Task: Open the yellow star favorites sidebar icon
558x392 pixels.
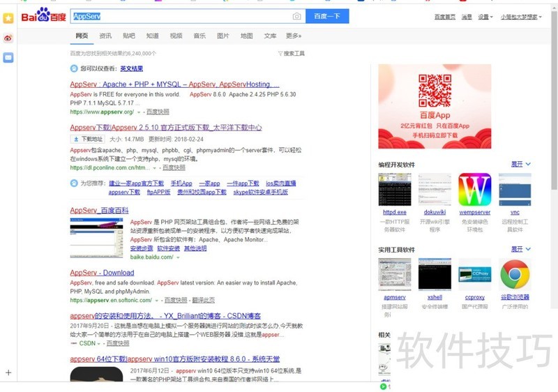Action: point(8,18)
